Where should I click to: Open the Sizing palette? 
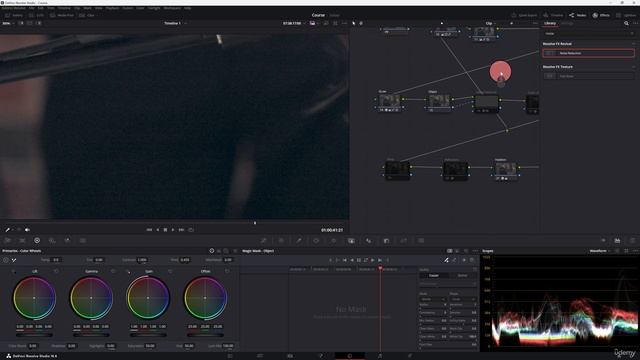(x=404, y=241)
